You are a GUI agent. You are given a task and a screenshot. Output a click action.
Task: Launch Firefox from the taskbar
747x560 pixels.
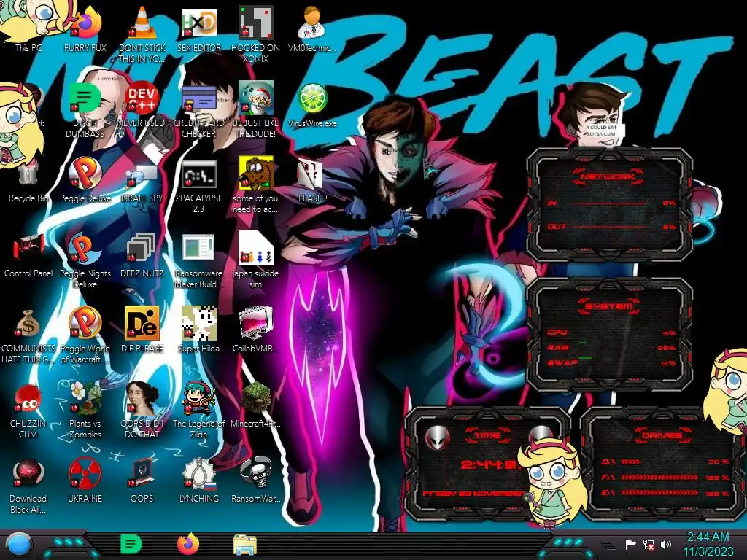188,544
